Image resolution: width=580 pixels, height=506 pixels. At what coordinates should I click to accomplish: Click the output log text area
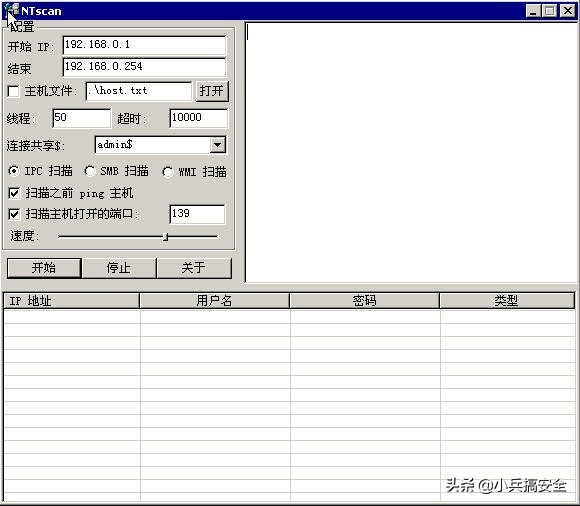coord(411,152)
